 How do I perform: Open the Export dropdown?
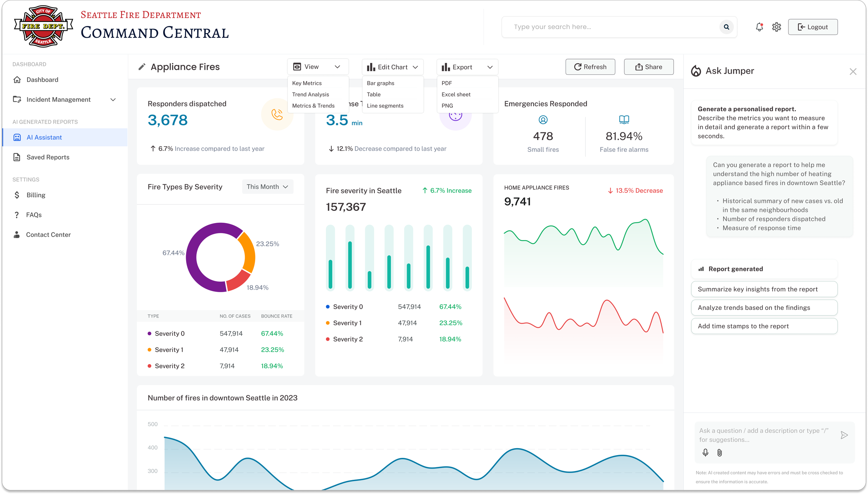(x=467, y=67)
